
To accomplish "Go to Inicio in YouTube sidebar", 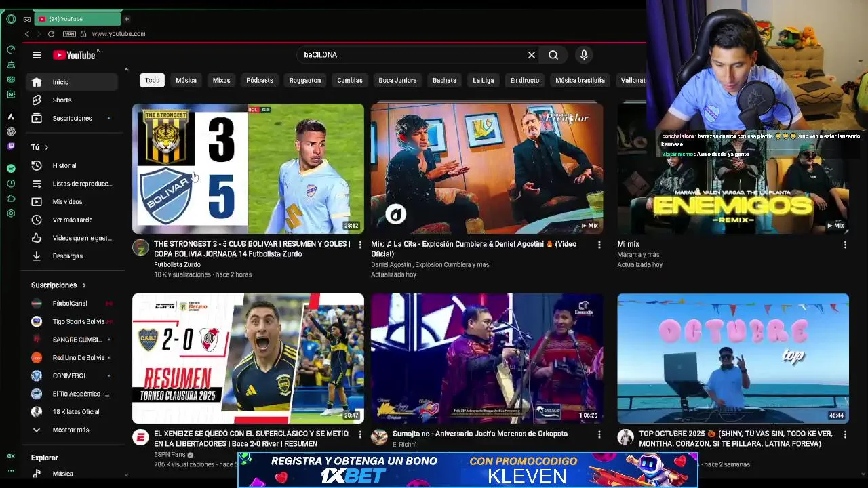I will [72, 82].
